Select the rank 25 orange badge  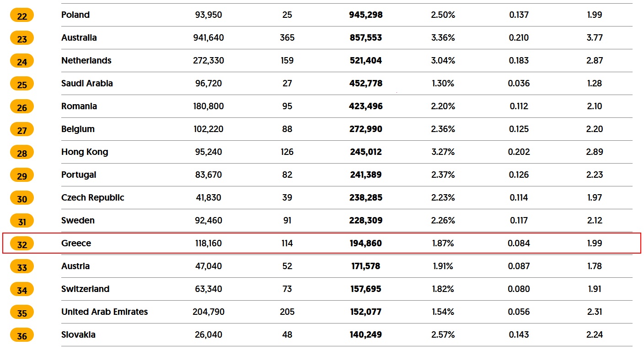coord(22,84)
